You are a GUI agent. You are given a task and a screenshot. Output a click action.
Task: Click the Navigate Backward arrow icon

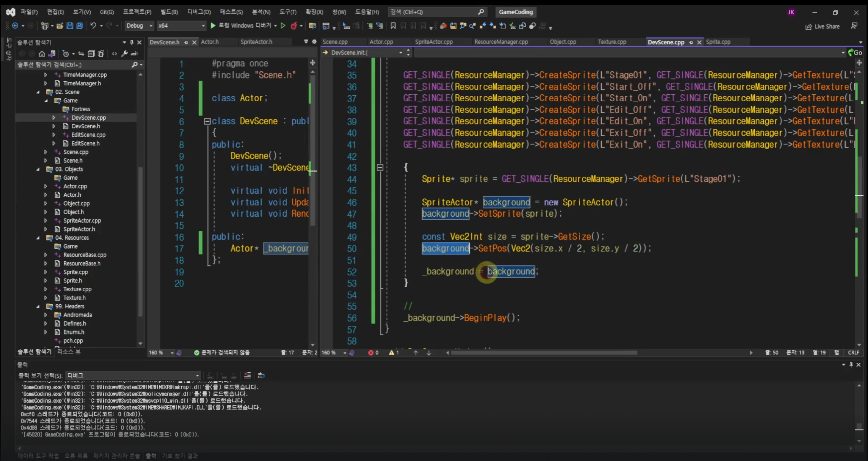click(15, 25)
